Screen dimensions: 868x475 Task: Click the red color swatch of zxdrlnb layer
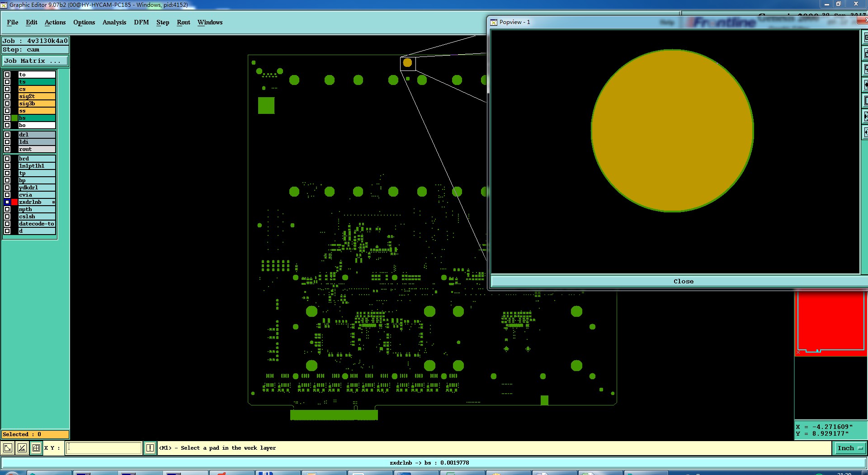tap(14, 202)
